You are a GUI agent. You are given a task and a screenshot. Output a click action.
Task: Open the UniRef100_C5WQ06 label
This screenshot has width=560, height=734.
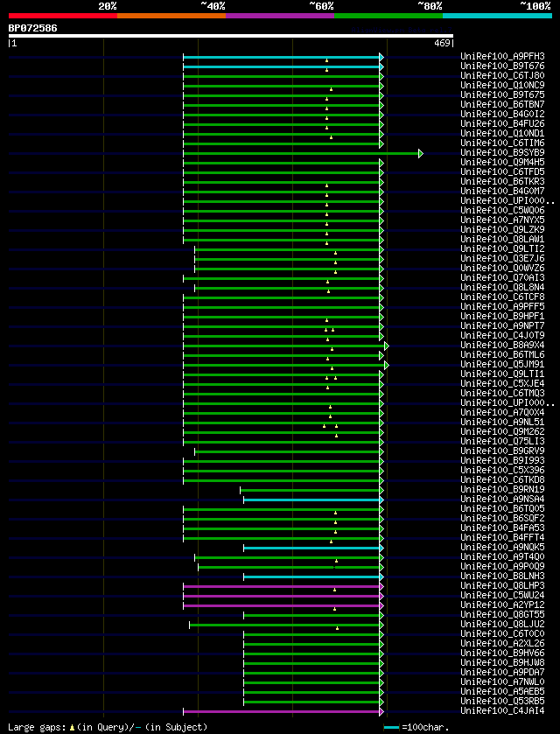[x=502, y=210]
